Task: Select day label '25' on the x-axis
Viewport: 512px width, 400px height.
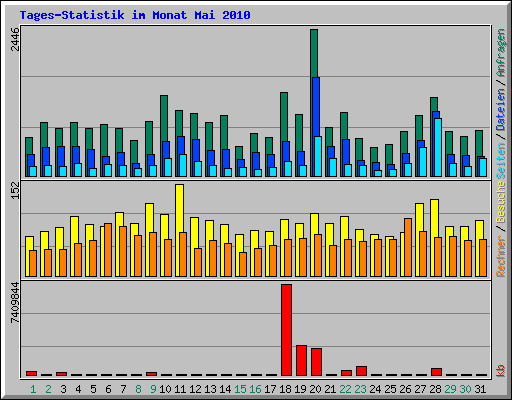Action: coord(390,389)
